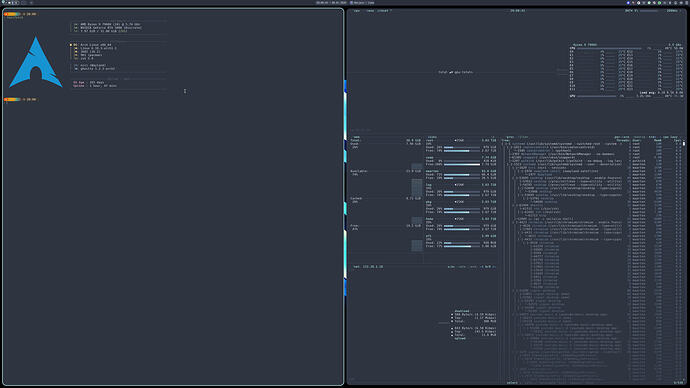Click the OS Age line in fastfetch
The width and height of the screenshot is (690, 388).
click(89, 82)
